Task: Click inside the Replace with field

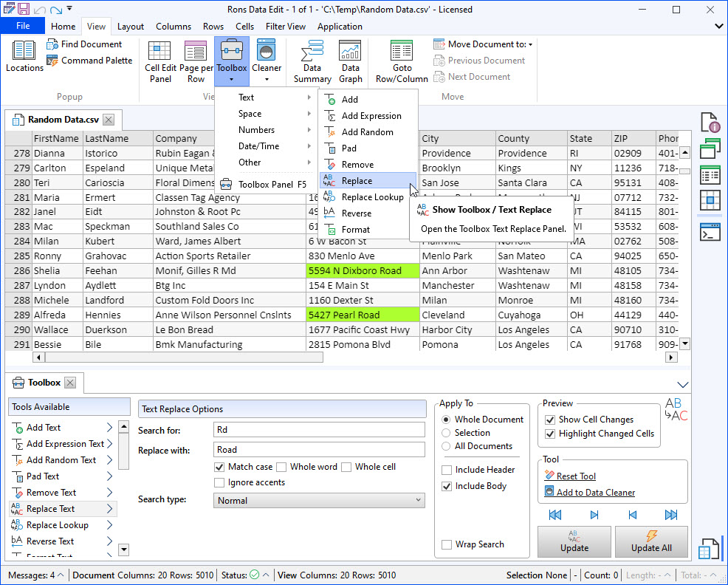Action: 319,450
